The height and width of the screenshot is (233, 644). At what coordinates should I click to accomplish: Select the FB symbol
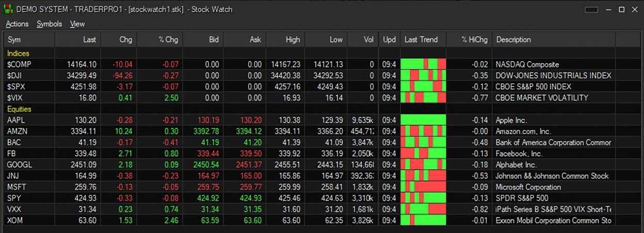click(11, 154)
